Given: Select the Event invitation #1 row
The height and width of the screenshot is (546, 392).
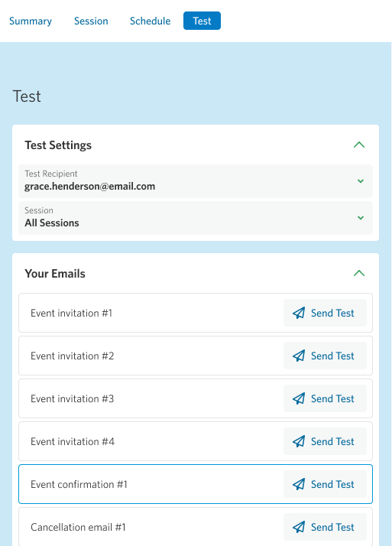Looking at the screenshot, I should click(x=196, y=313).
